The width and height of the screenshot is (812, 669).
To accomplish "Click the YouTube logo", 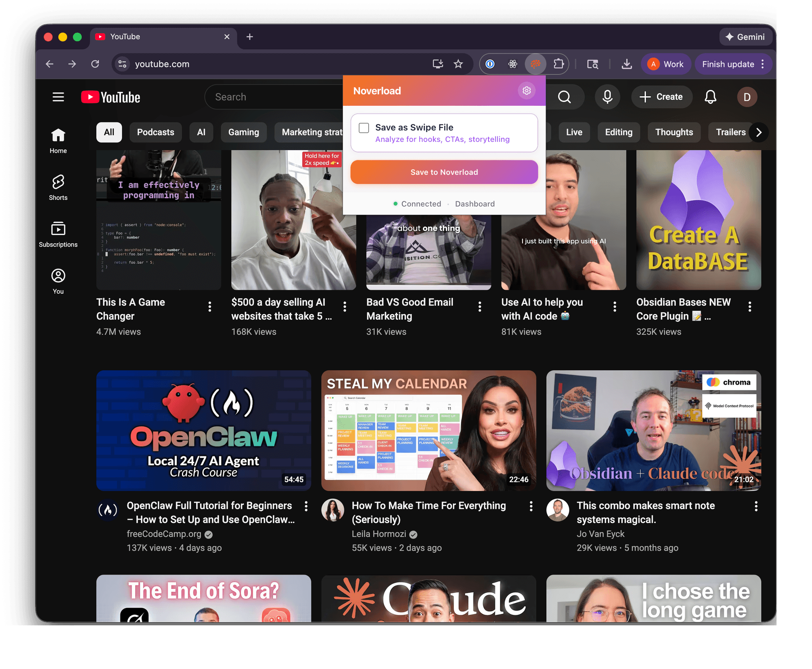I will 111,97.
